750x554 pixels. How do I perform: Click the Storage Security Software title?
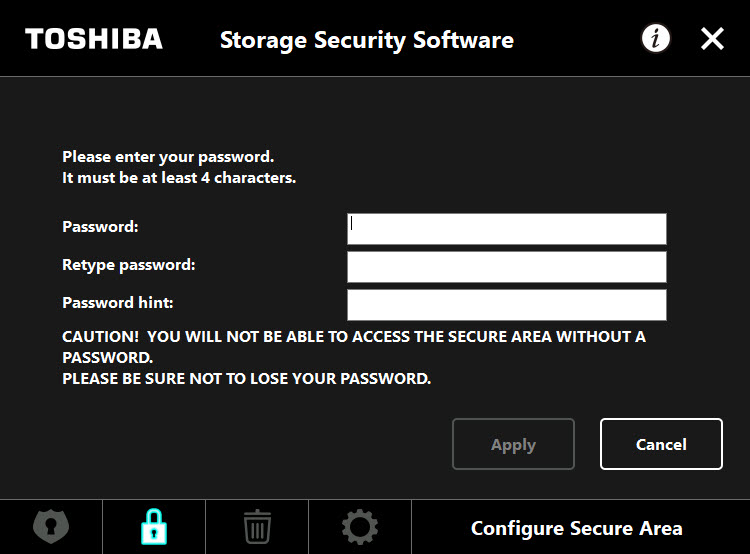[367, 40]
